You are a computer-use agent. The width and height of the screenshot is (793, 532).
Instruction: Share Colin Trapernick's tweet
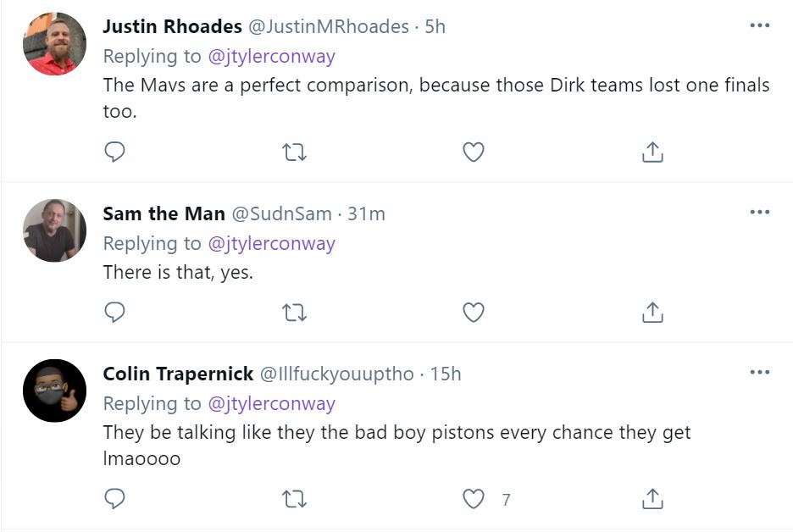pos(652,499)
